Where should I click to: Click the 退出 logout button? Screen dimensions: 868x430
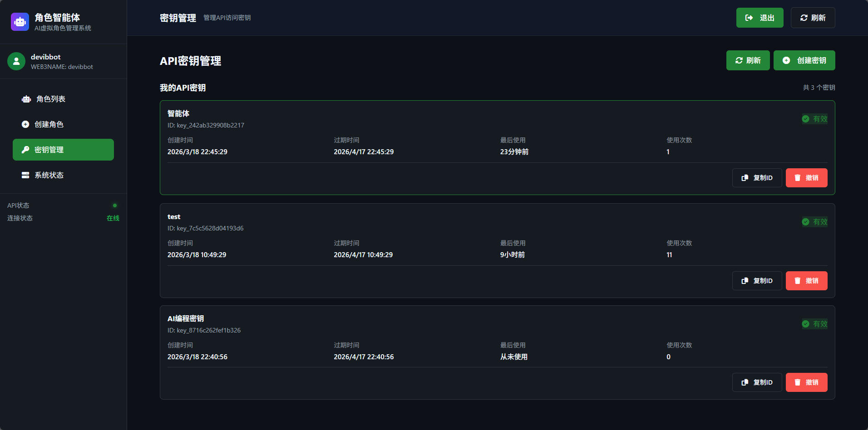coord(759,18)
